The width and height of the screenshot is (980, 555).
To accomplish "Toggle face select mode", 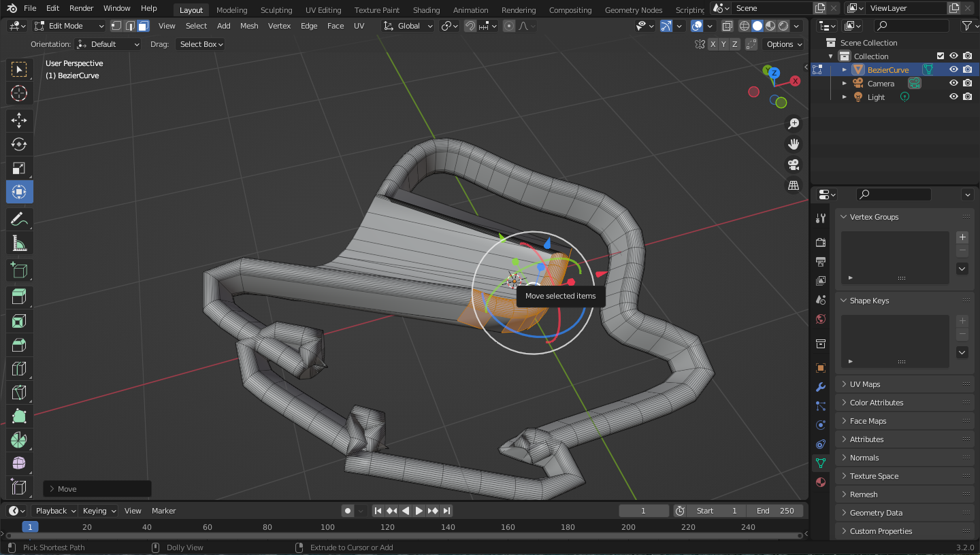I will [x=142, y=26].
